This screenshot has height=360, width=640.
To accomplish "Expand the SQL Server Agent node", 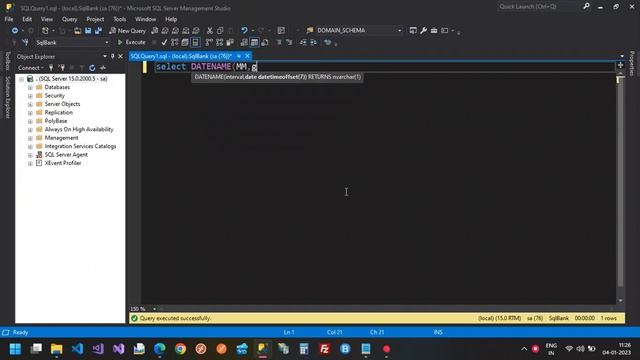I will pyautogui.click(x=30, y=155).
